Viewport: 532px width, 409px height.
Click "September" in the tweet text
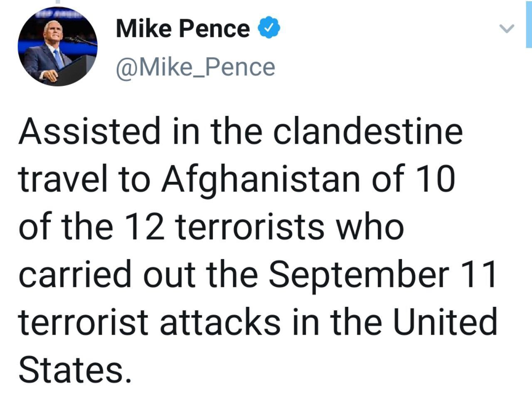360,275
